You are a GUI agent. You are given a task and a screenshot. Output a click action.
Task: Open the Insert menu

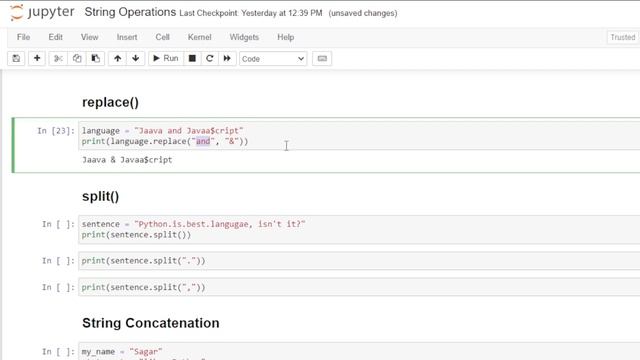pos(127,37)
